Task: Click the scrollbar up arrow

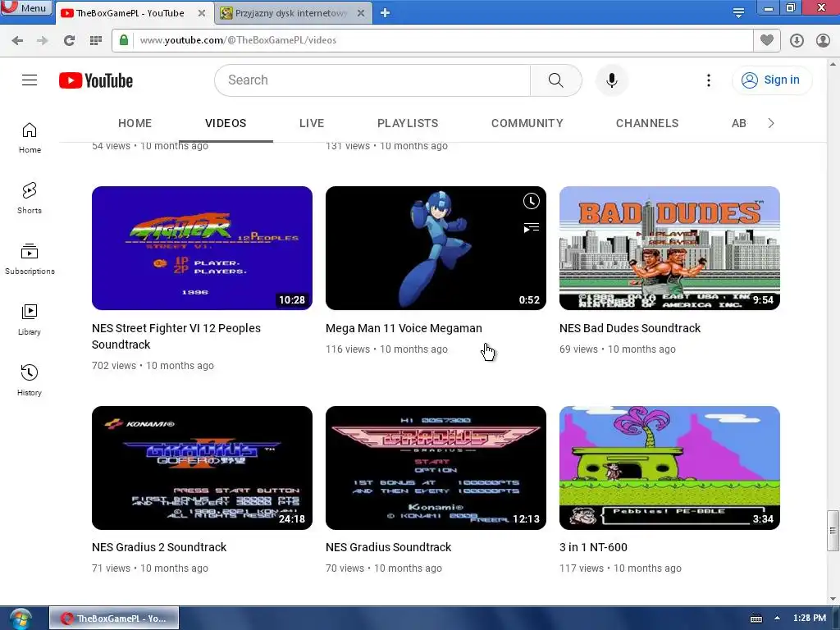Action: pyautogui.click(x=833, y=63)
